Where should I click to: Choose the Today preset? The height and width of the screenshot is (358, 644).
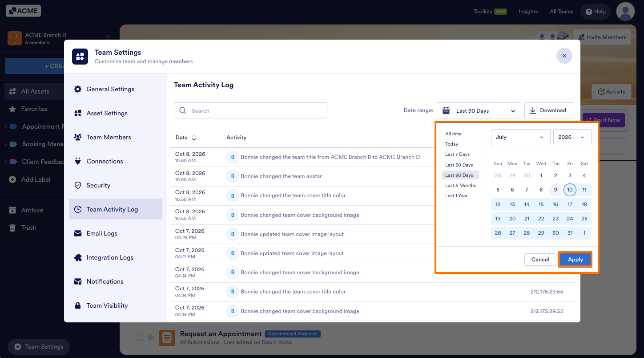(452, 144)
